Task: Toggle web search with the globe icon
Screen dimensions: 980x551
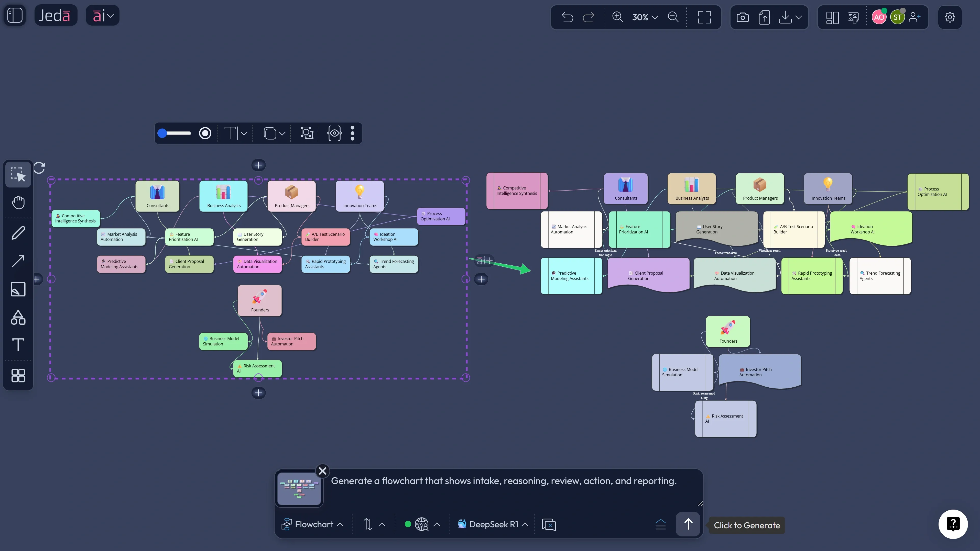Action: (421, 524)
